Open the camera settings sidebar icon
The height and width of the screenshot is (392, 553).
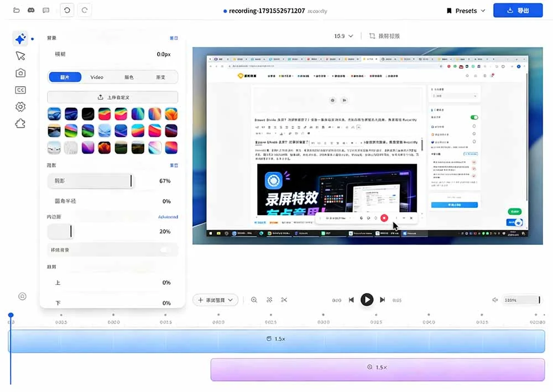click(x=20, y=73)
